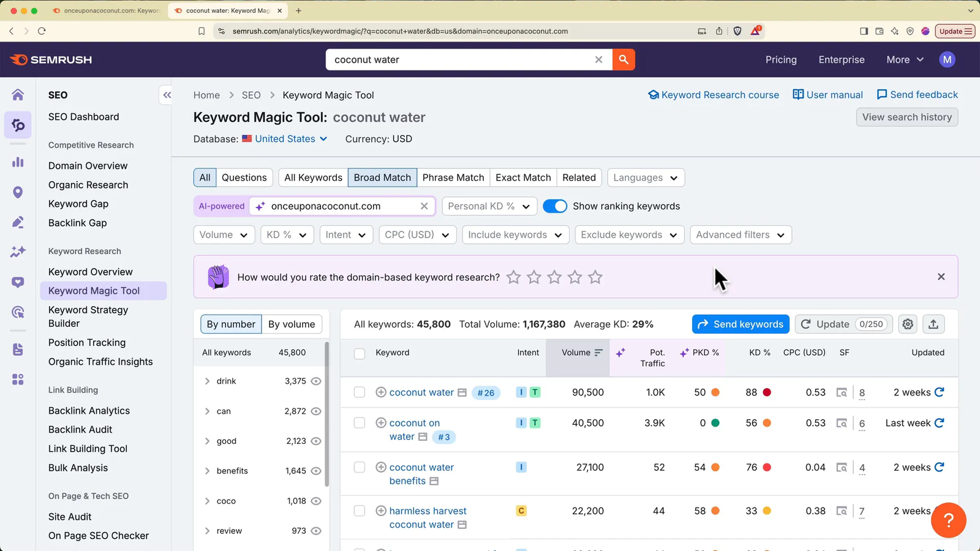Screen dimensions: 980x551
Task: Toggle Show ranking keywords switch
Action: pos(555,206)
